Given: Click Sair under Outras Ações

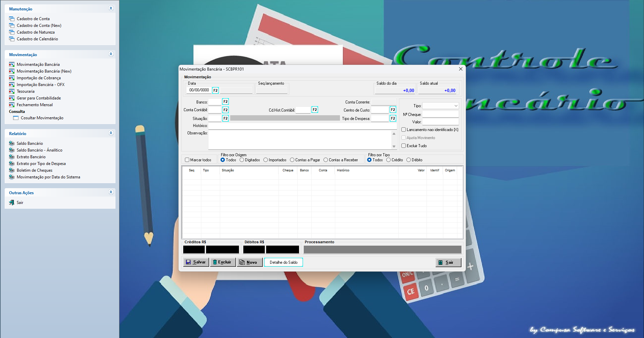Looking at the screenshot, I should click(x=20, y=203).
